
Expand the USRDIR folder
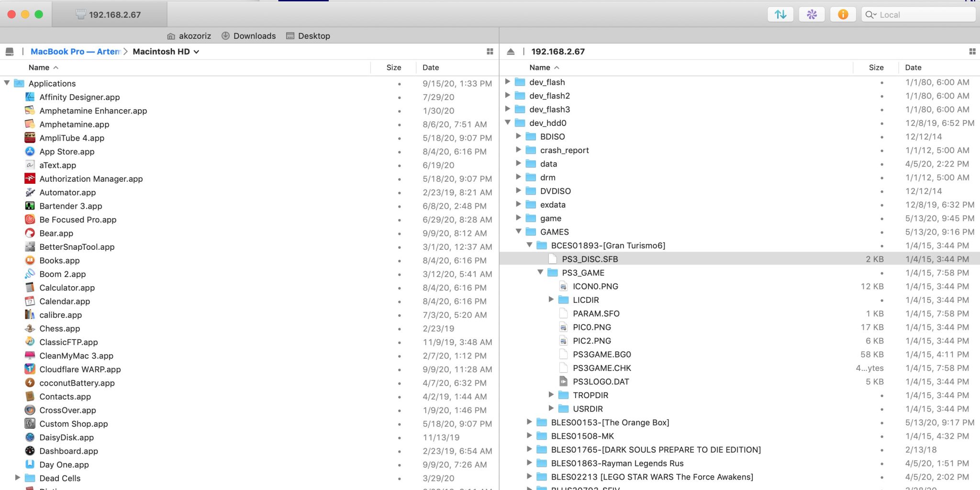551,408
